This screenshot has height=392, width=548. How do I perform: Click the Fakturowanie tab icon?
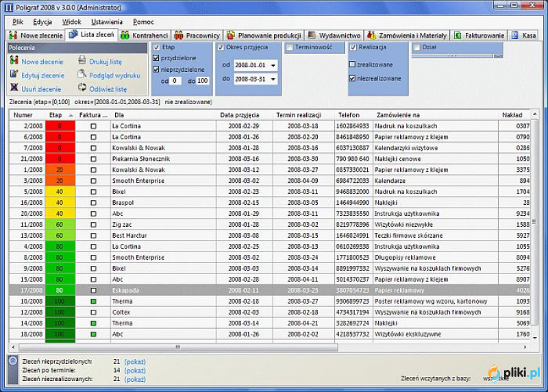tap(458, 35)
